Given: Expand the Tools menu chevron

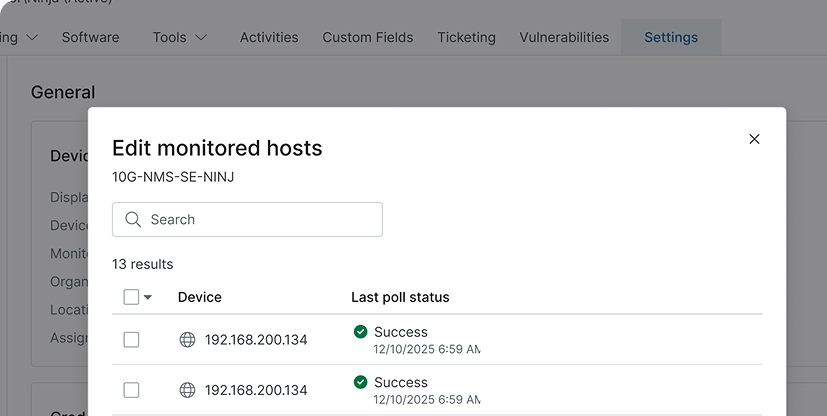Looking at the screenshot, I should (x=201, y=37).
